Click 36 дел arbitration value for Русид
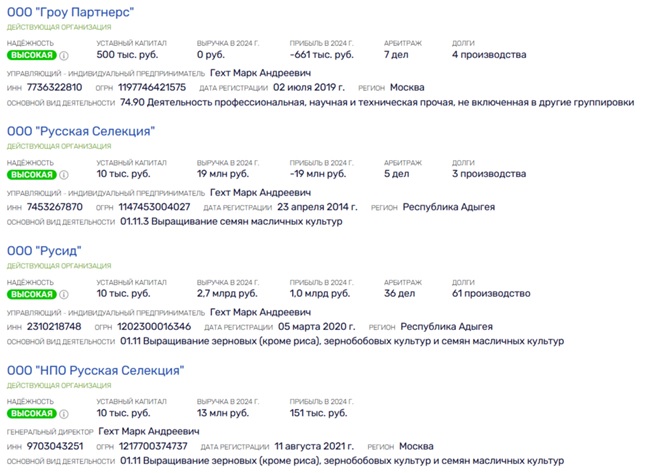The height and width of the screenshot is (473, 646). tap(399, 293)
